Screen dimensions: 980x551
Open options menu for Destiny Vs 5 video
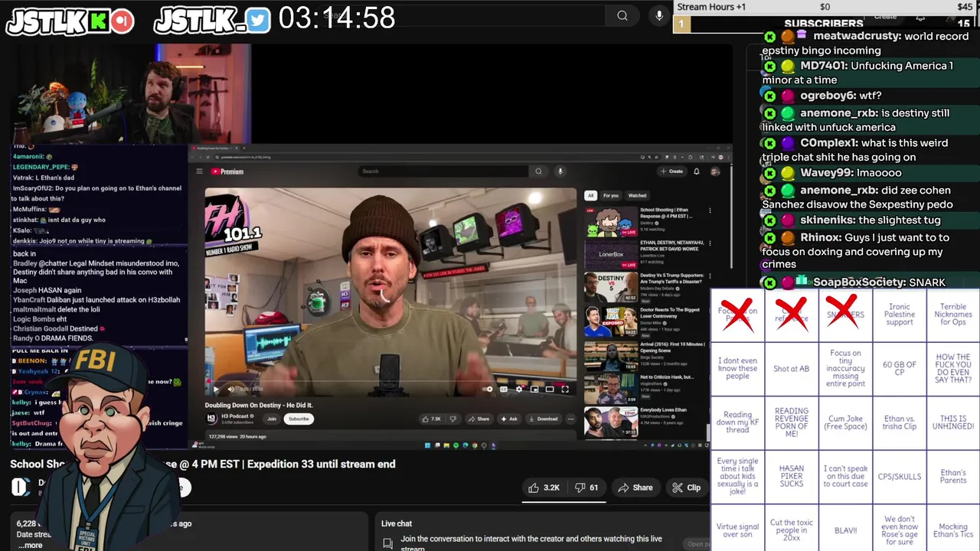(x=710, y=276)
